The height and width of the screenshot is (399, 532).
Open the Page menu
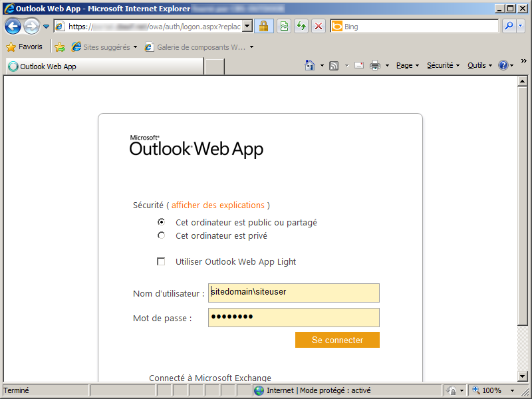tap(408, 65)
